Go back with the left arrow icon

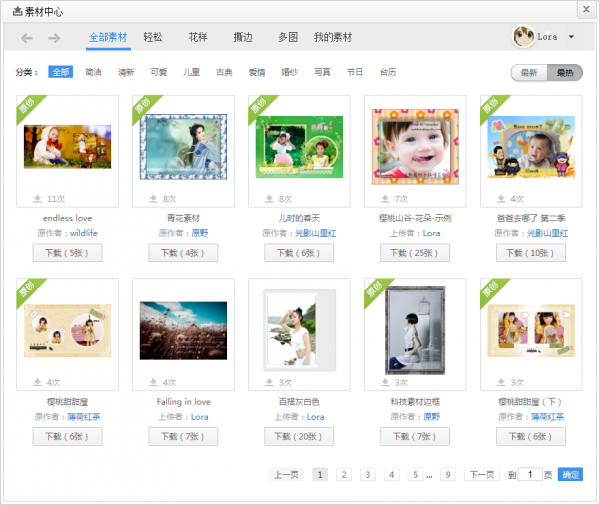click(x=27, y=38)
